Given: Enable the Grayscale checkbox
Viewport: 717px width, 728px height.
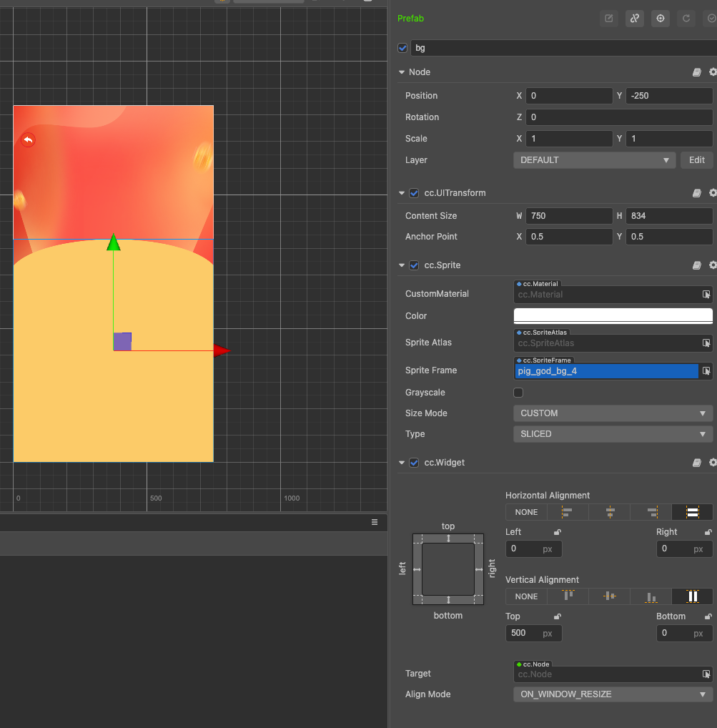Looking at the screenshot, I should (518, 393).
